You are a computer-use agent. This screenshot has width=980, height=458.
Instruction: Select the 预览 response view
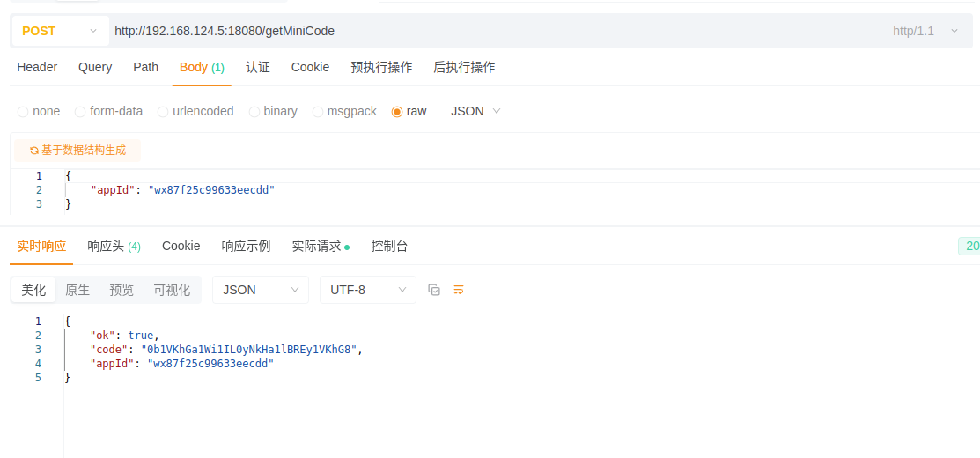tap(122, 290)
